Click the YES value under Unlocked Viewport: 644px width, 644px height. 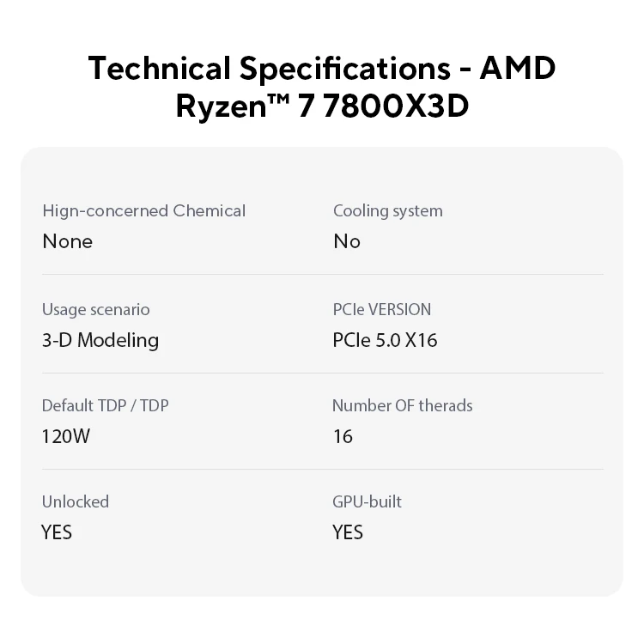[57, 532]
